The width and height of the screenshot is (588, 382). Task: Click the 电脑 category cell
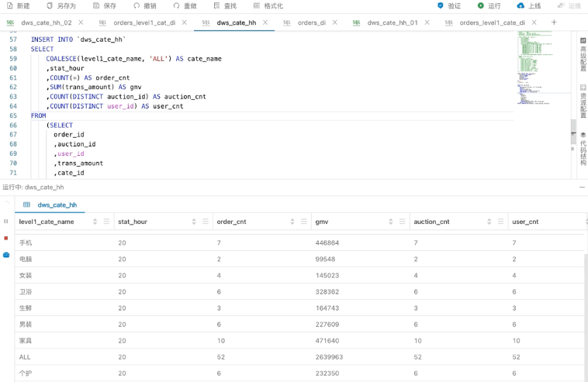tap(26, 259)
